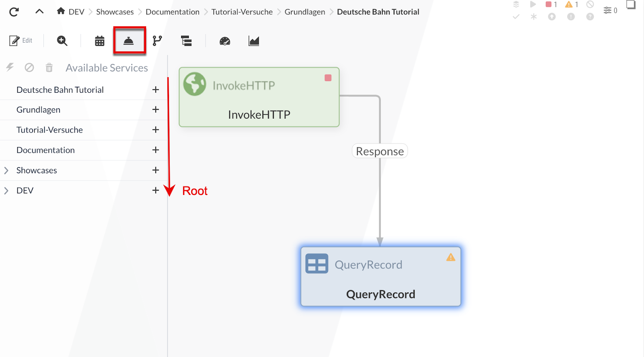Screen dimensions: 644x357
Task: Go to Documentation in breadcrumb
Action: pos(172,12)
